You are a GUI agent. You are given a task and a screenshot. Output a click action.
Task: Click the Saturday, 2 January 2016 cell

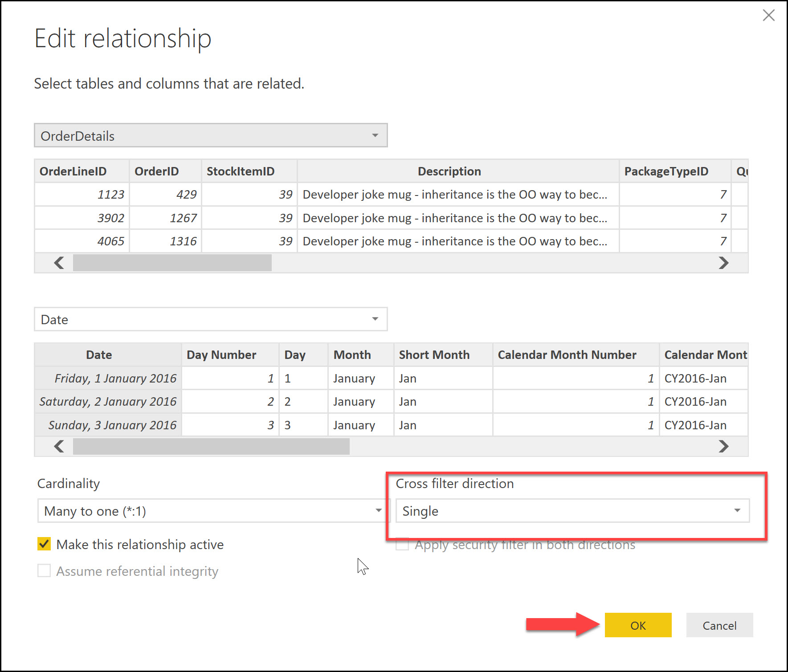[x=108, y=401]
